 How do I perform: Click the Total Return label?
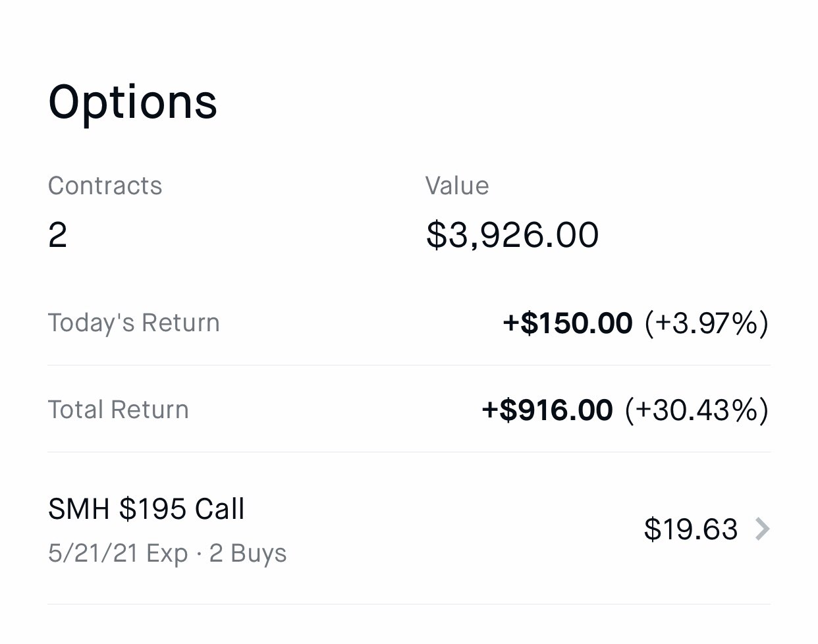point(119,410)
